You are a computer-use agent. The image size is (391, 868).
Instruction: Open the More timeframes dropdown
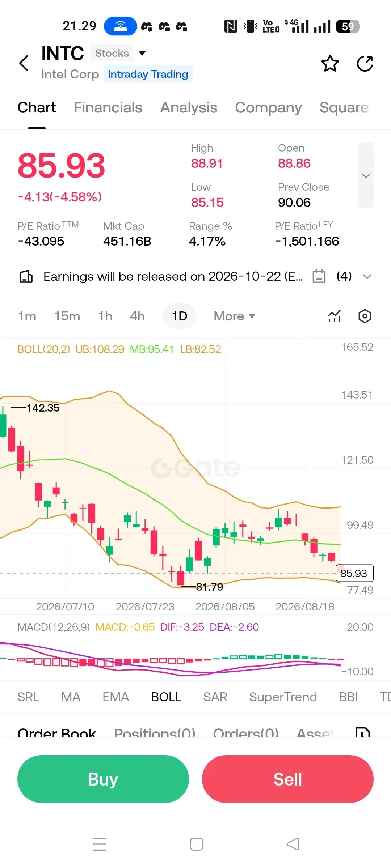click(235, 316)
